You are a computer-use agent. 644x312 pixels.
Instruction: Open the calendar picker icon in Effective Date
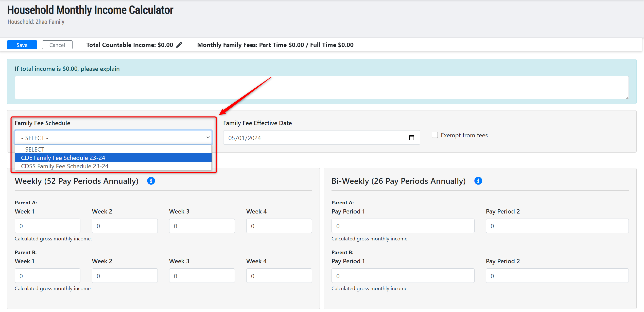pos(411,138)
